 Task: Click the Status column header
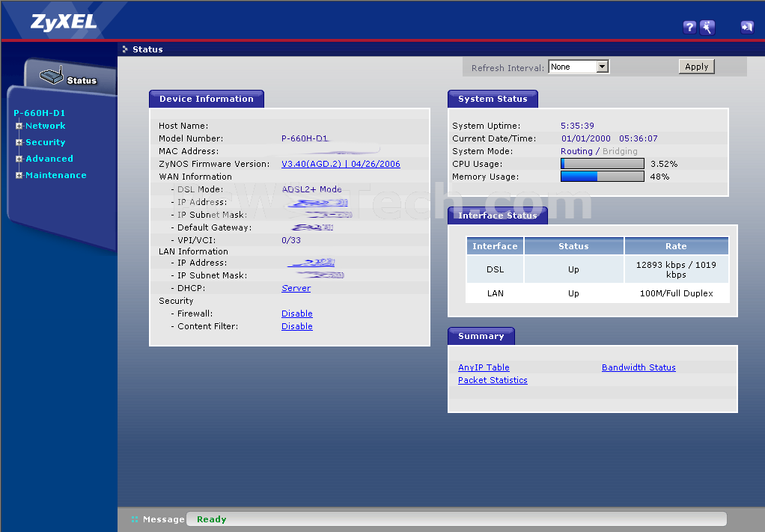click(573, 246)
